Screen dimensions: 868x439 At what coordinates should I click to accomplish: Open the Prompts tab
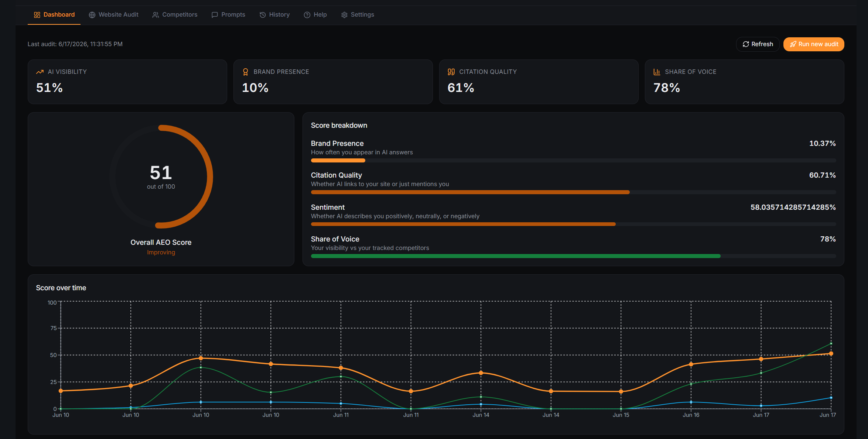click(228, 15)
